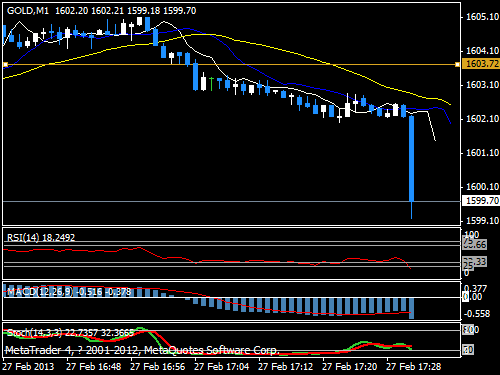The width and height of the screenshot is (500, 375).
Task: Click the 27 Feb 16:48 time label
Action: pyautogui.click(x=94, y=367)
